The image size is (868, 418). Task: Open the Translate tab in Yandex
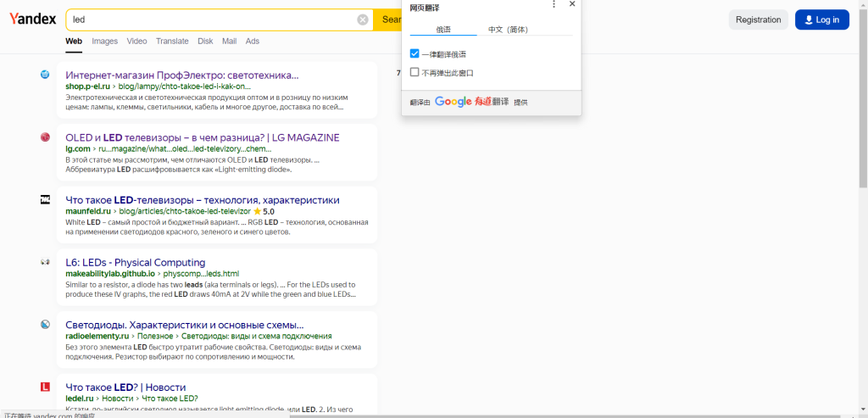coord(172,41)
